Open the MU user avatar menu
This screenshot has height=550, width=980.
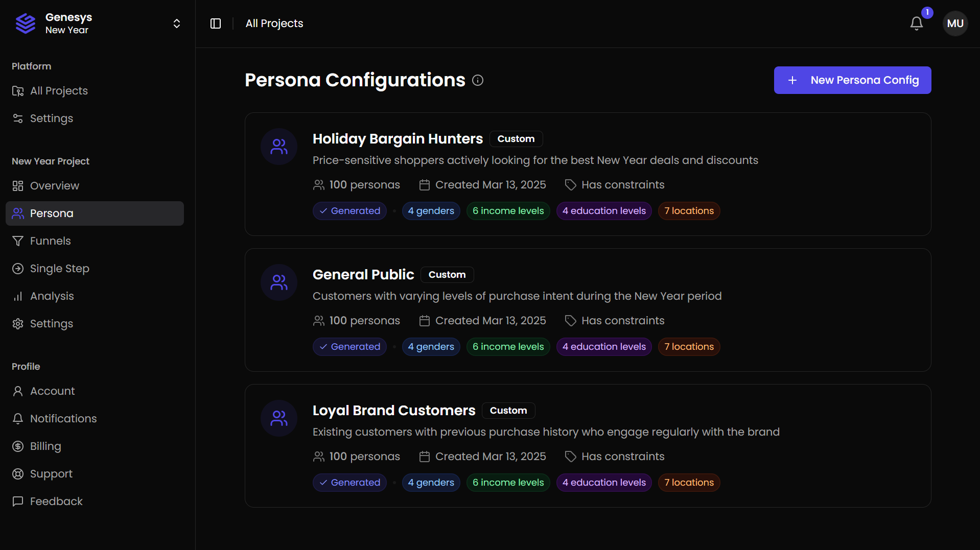pos(955,23)
